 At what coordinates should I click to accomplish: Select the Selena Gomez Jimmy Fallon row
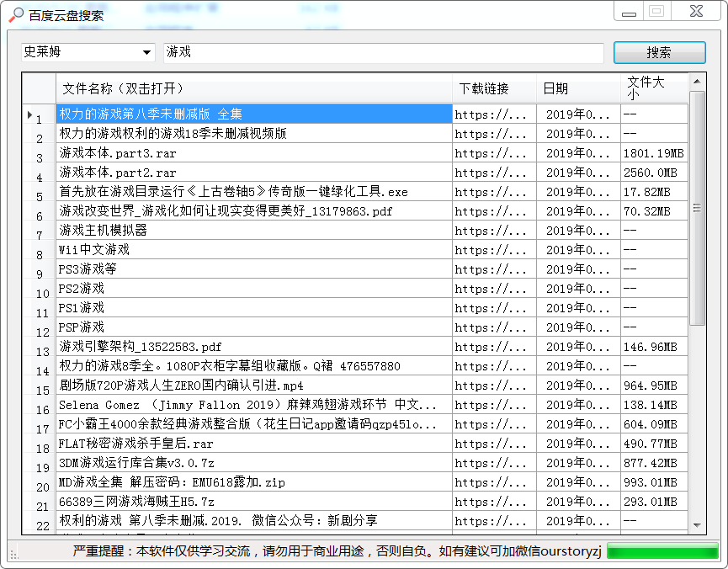[x=254, y=405]
